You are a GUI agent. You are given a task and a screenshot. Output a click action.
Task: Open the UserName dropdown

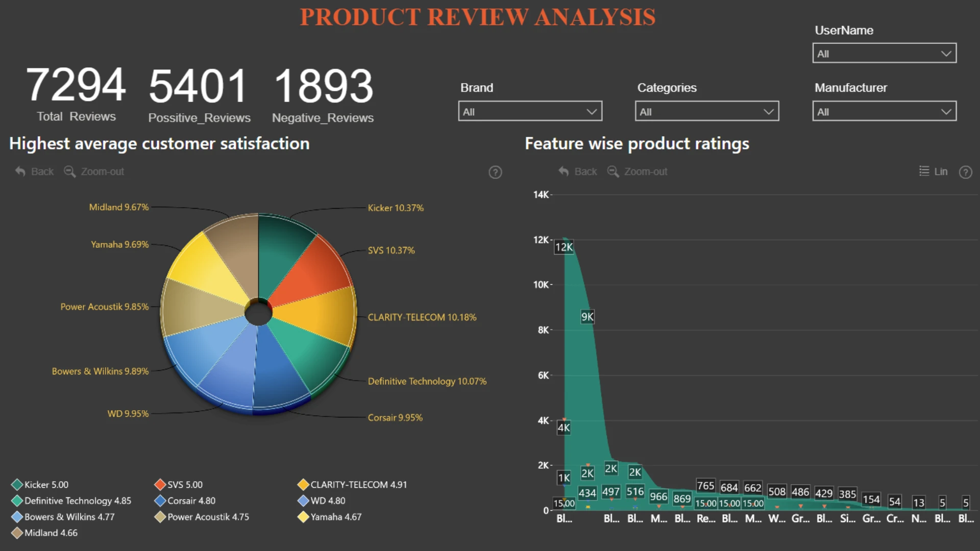[x=884, y=54]
